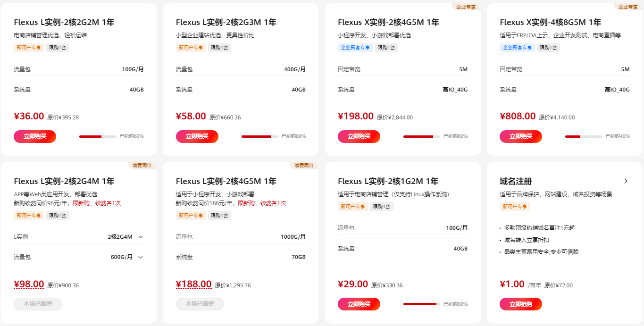
Task: Click 立即购买 on the ¥808.00 card
Action: click(521, 136)
